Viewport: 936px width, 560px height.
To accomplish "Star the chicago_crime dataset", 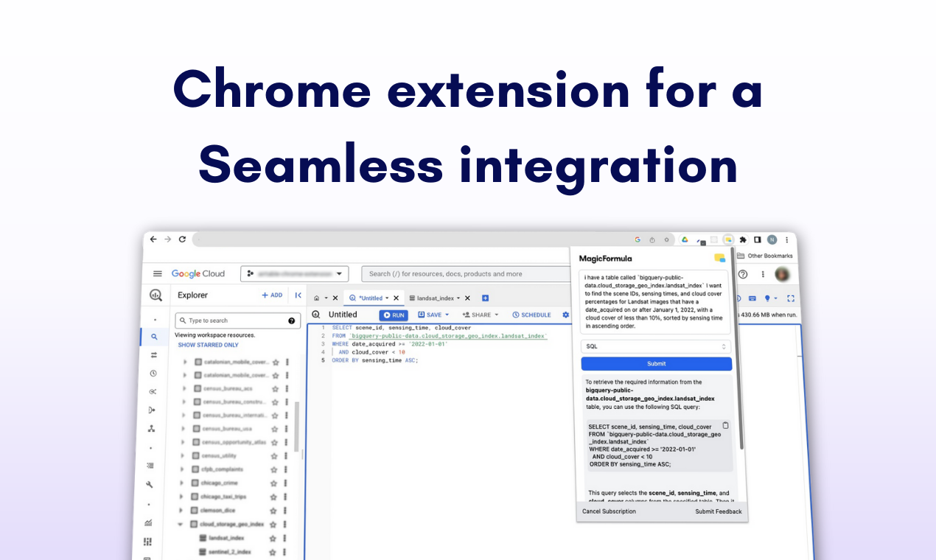I will point(274,483).
